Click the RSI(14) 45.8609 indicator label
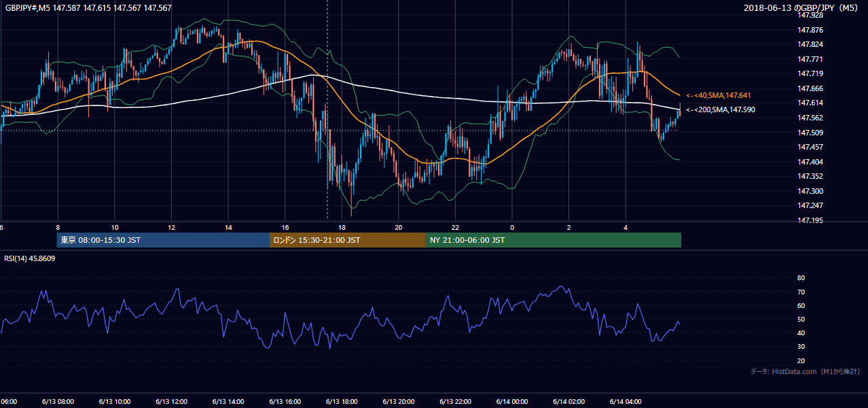The height and width of the screenshot is (408, 868). (30, 258)
